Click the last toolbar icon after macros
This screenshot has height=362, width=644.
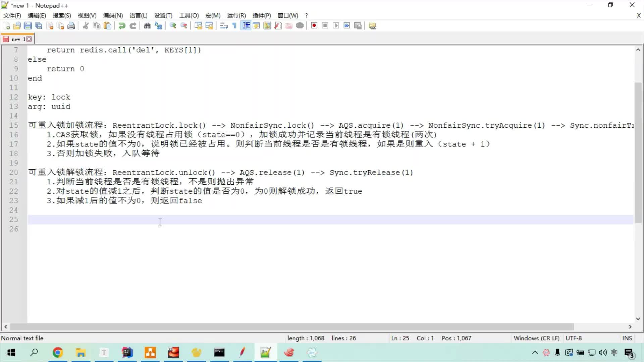[372, 26]
